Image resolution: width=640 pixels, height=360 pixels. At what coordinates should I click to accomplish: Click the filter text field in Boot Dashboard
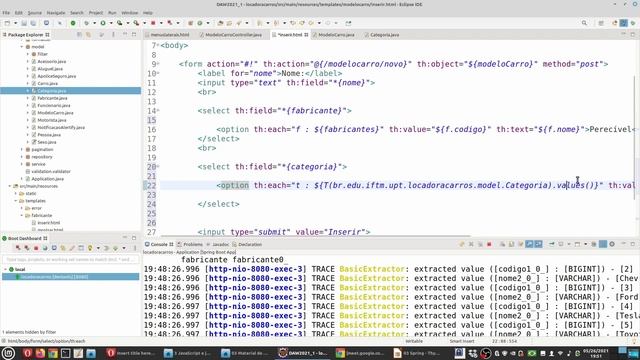coord(70,259)
